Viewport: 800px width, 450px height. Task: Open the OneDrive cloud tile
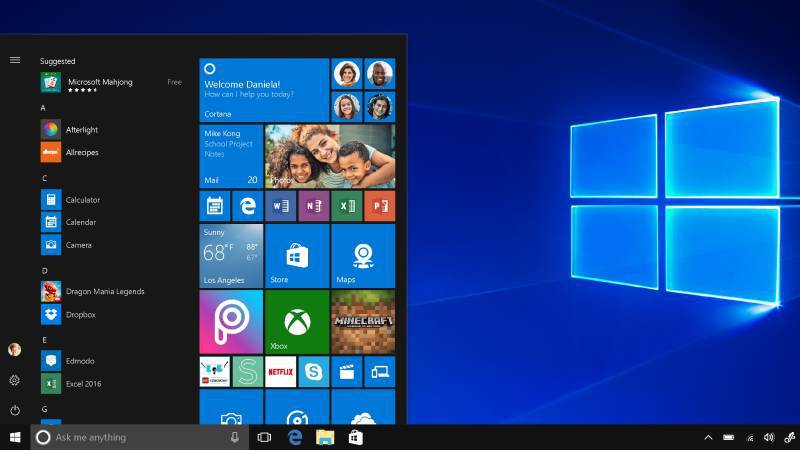tap(363, 407)
